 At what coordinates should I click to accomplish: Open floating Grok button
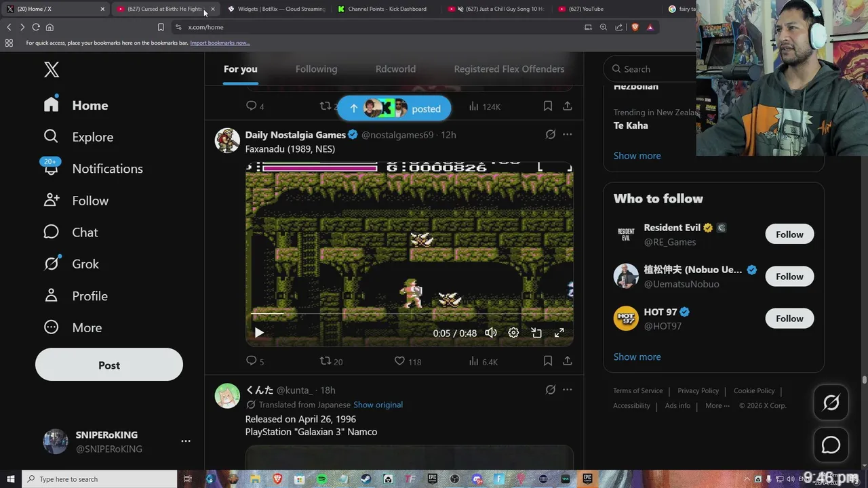click(x=831, y=403)
